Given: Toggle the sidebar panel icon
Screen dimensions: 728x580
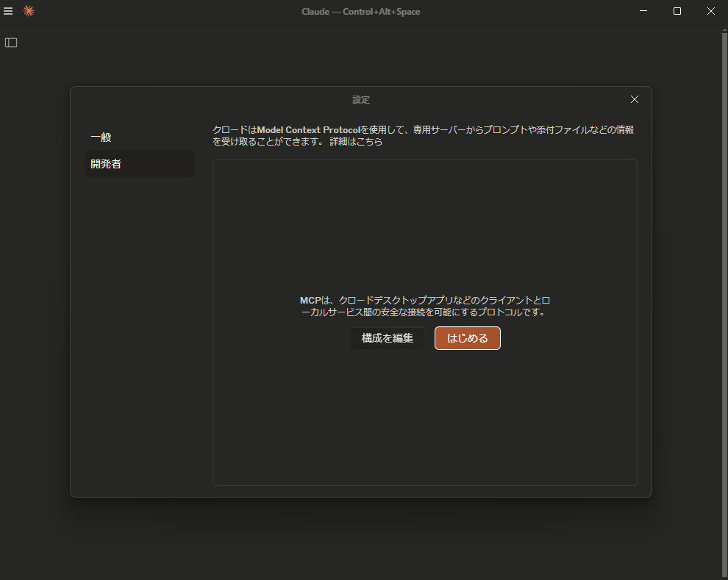Looking at the screenshot, I should click(11, 43).
